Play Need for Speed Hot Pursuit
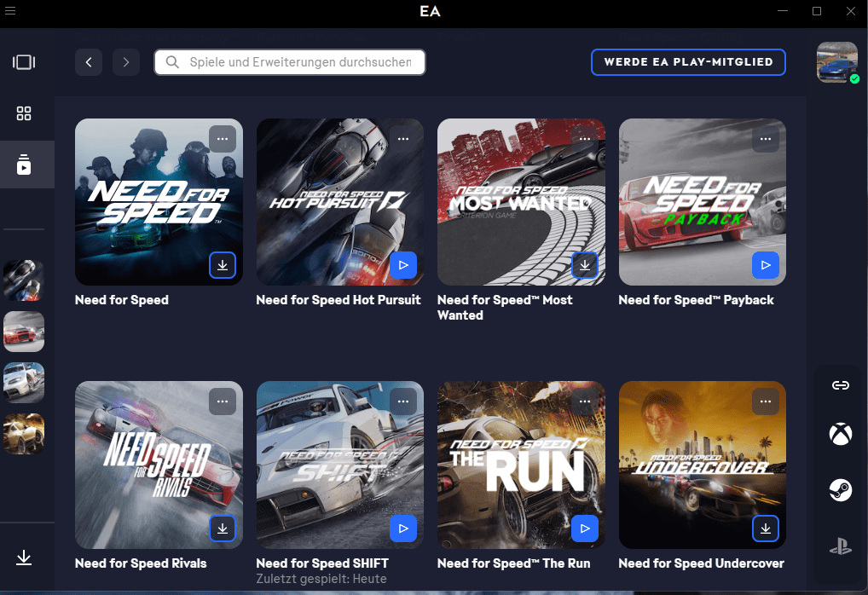Screen dimensions: 868x595 403,265
